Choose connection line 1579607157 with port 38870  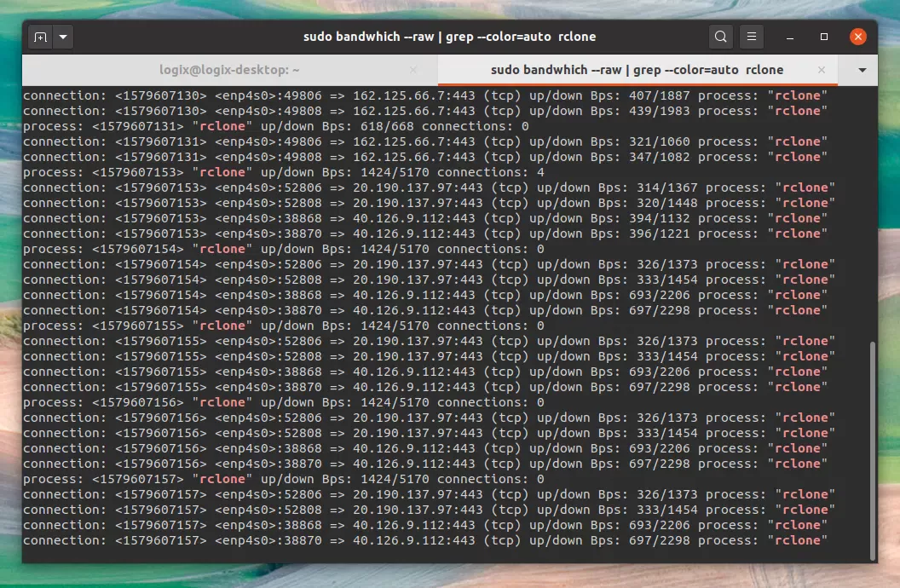(x=425, y=541)
